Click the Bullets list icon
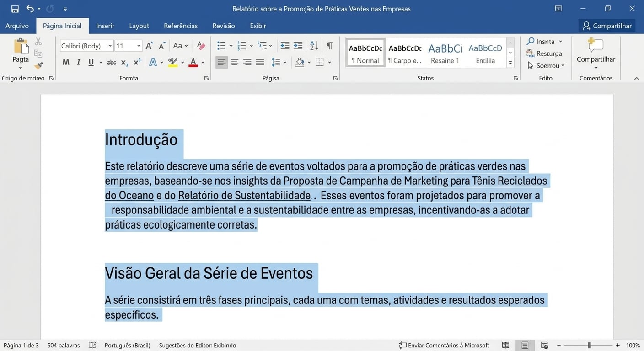The image size is (644, 351). [x=221, y=46]
